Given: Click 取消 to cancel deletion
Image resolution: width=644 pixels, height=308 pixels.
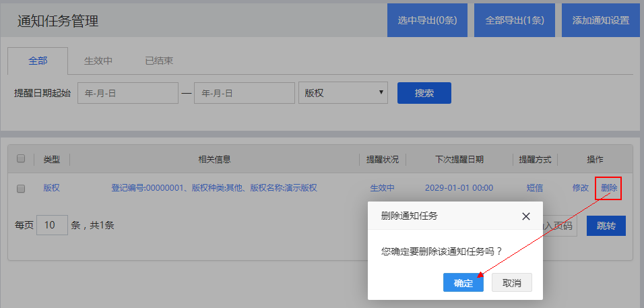Looking at the screenshot, I should pyautogui.click(x=512, y=283).
